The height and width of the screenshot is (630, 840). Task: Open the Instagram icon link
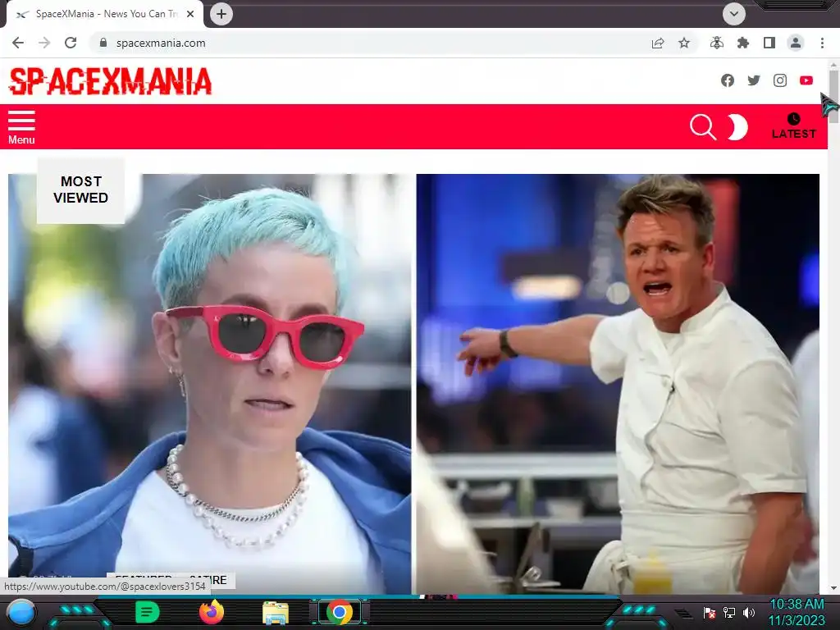780,80
